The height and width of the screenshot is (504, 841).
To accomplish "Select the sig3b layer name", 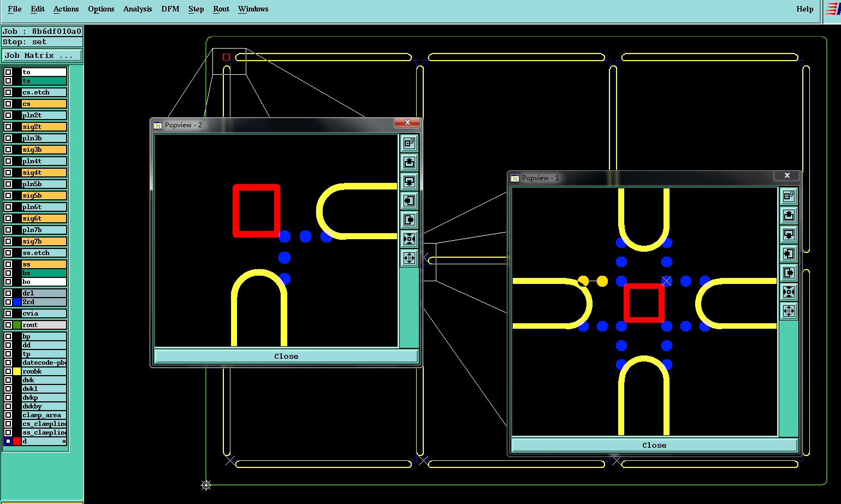I will coord(44,150).
